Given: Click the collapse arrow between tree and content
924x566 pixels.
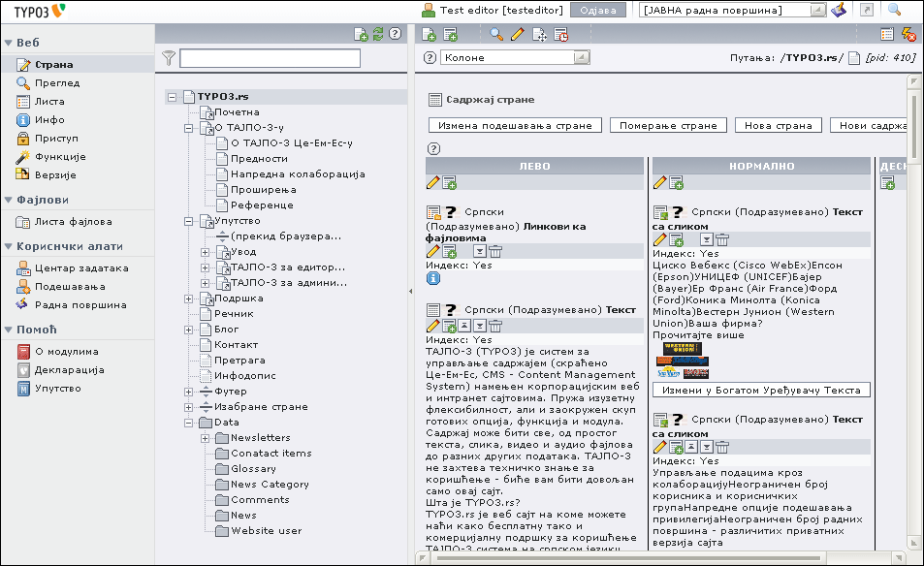Looking at the screenshot, I should pyautogui.click(x=411, y=291).
